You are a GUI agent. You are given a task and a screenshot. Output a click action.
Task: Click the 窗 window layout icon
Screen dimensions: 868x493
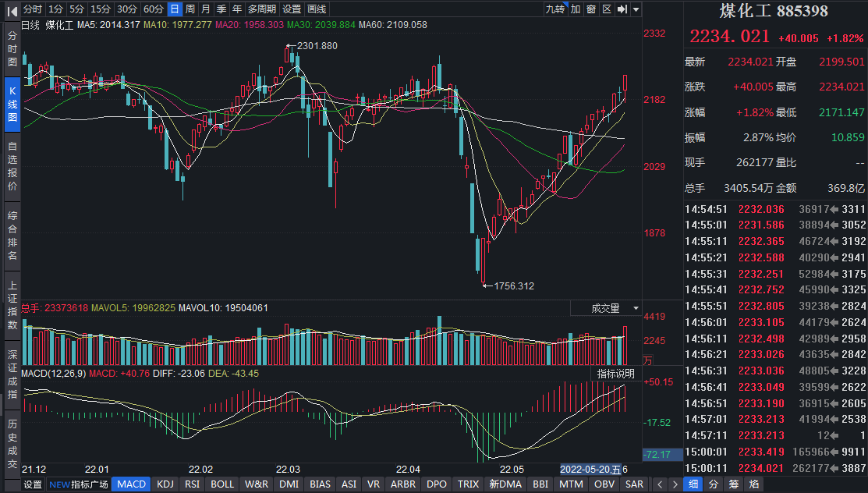pyautogui.click(x=591, y=9)
